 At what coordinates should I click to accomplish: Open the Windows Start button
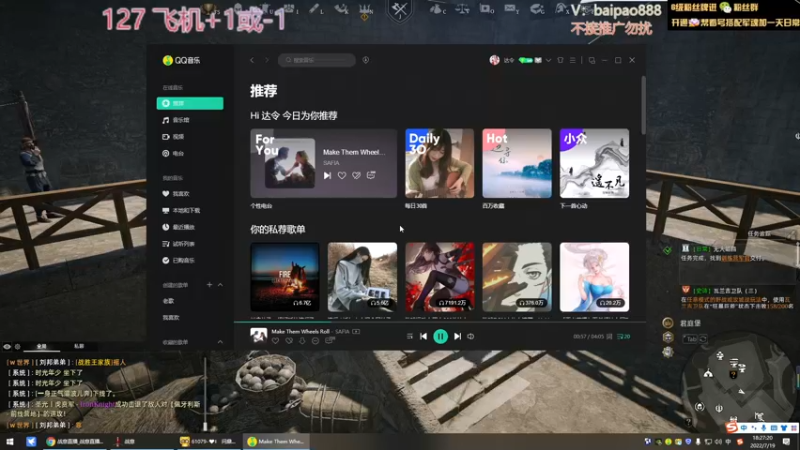pyautogui.click(x=9, y=442)
